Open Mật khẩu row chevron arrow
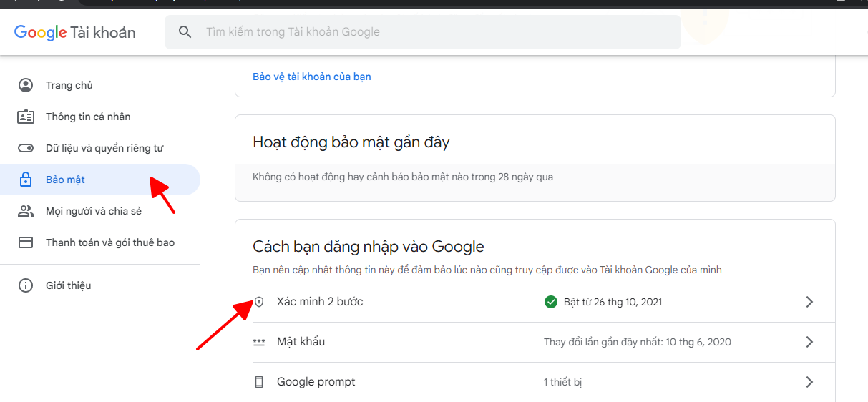This screenshot has width=868, height=402. click(809, 342)
